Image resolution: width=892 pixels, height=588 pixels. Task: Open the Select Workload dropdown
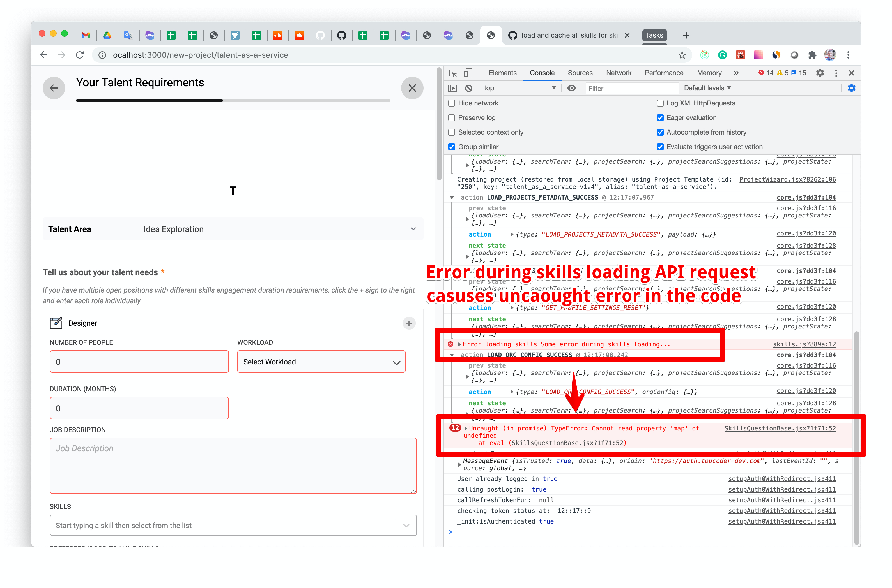point(321,362)
